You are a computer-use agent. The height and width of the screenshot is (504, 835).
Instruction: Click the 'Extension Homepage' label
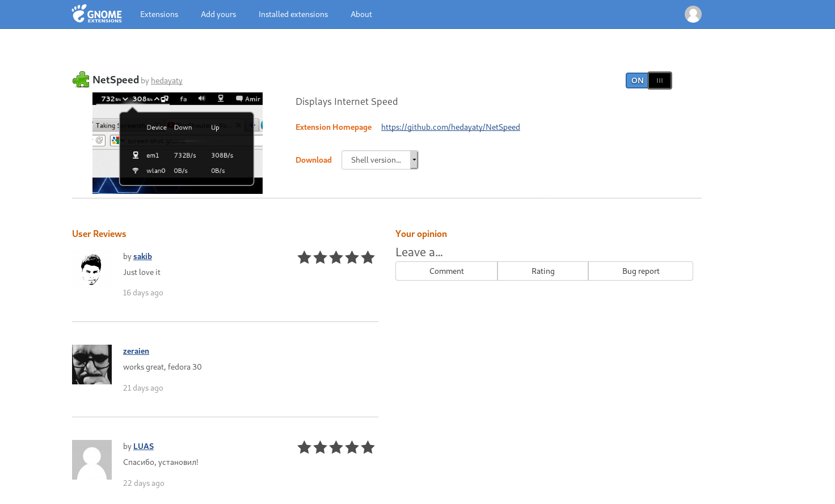coord(334,127)
